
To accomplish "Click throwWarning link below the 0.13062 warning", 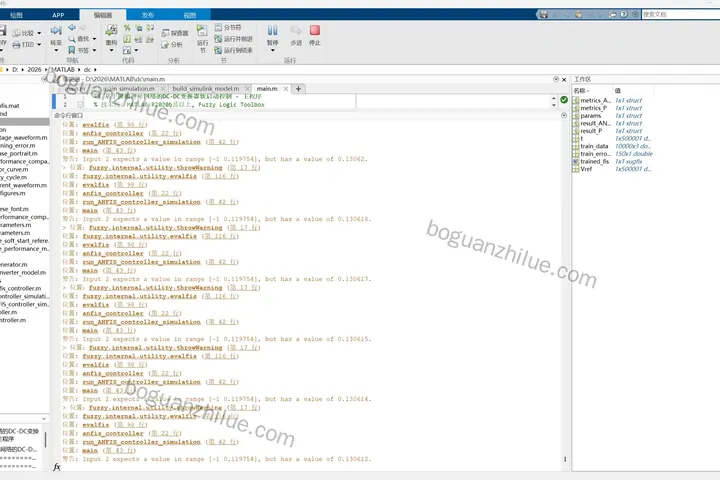I will (156, 168).
